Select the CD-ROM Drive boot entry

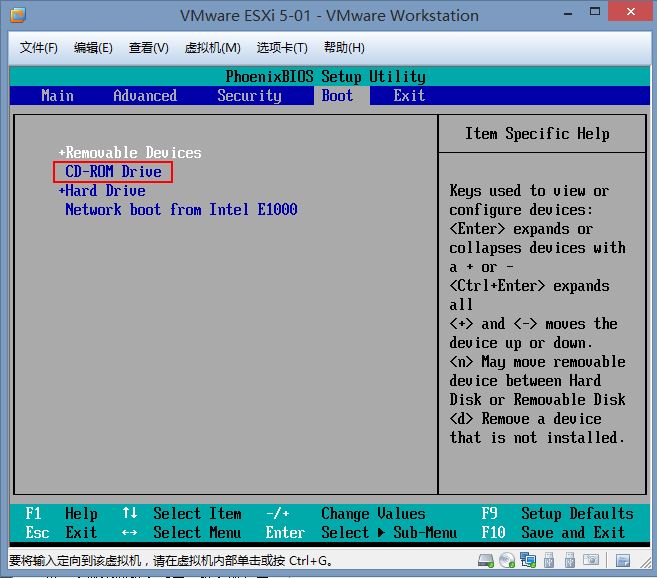tap(113, 172)
